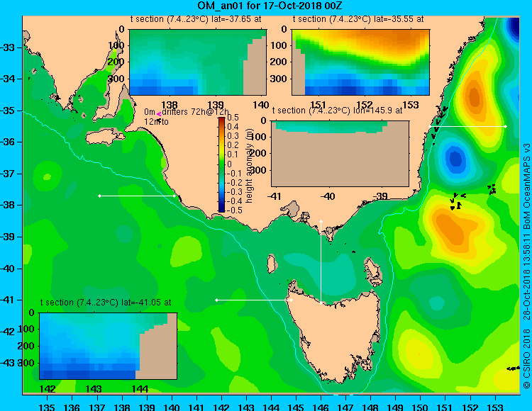Click the 151 label under the lat=-35.55 section

click(x=318, y=105)
